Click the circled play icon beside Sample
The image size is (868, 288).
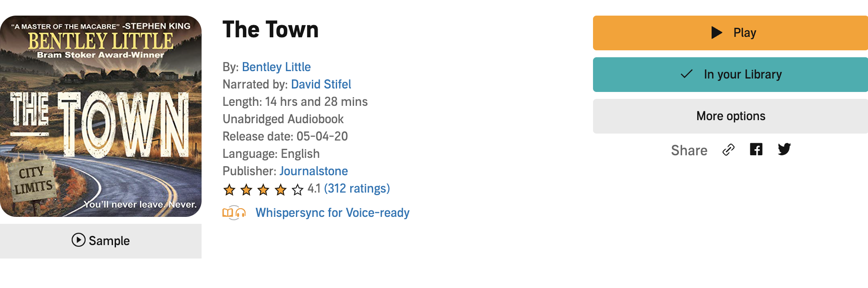point(78,240)
